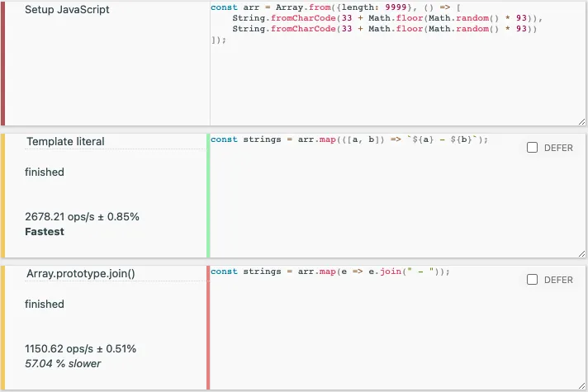Click the finished status under Array.prototype.join()
Viewport: 588px width, 392px height.
[x=45, y=304]
